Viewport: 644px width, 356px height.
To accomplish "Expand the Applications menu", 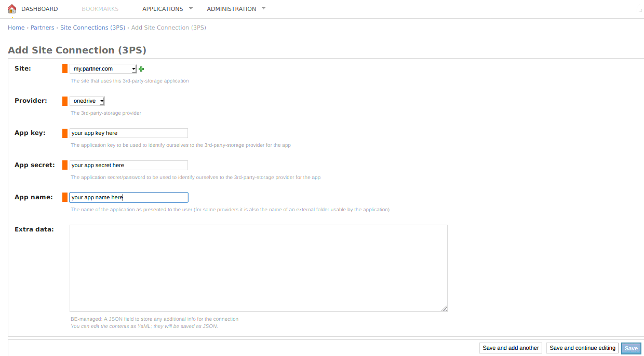I will pyautogui.click(x=167, y=9).
